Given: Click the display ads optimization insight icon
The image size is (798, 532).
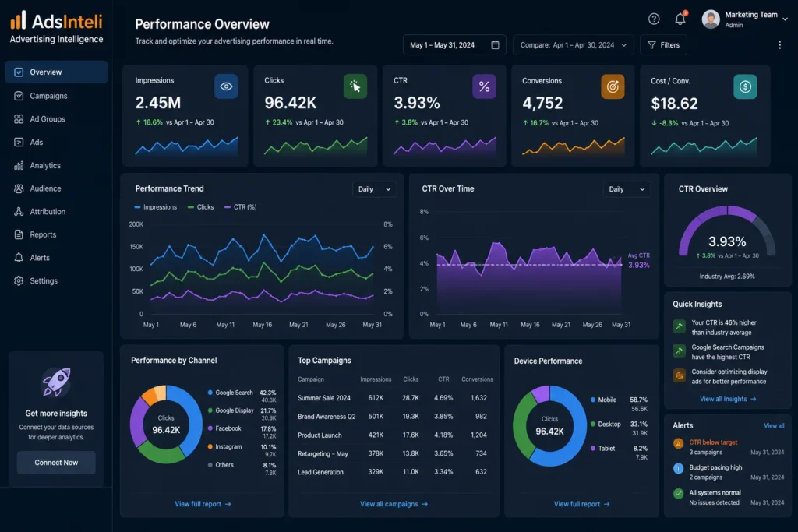Looking at the screenshot, I should (x=680, y=376).
